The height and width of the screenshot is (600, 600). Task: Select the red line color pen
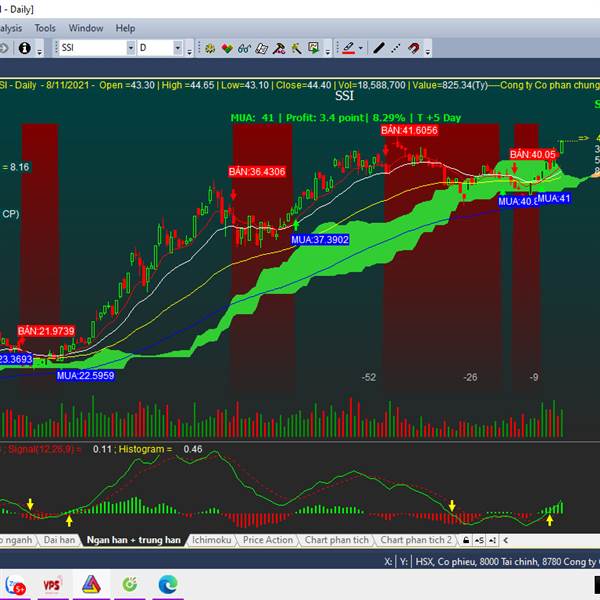pos(348,48)
